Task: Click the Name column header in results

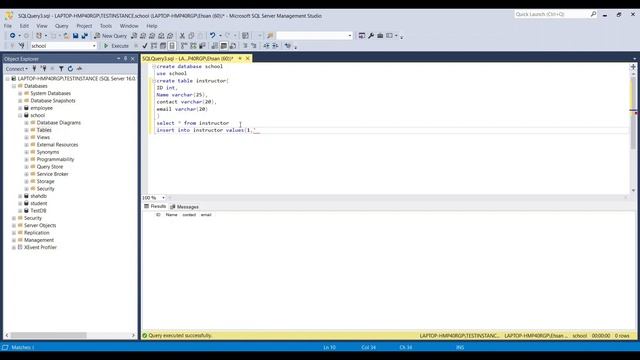Action: (x=171, y=215)
